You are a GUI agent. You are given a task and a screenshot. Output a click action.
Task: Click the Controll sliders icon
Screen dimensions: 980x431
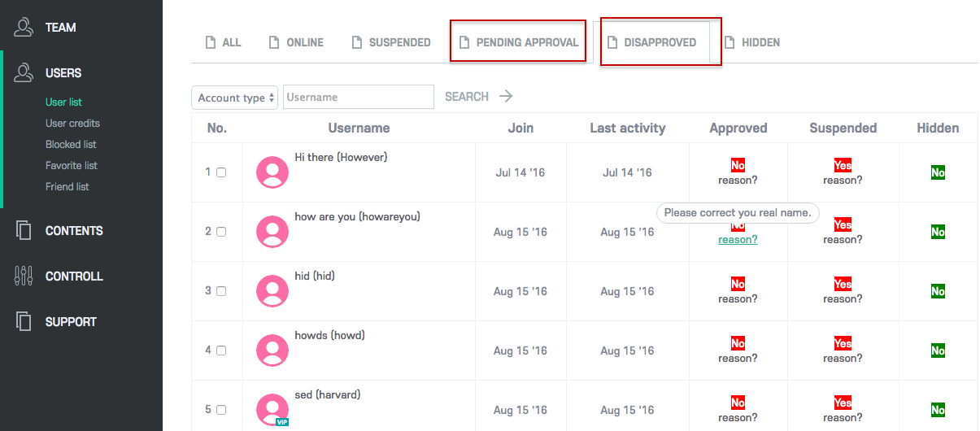tap(23, 276)
